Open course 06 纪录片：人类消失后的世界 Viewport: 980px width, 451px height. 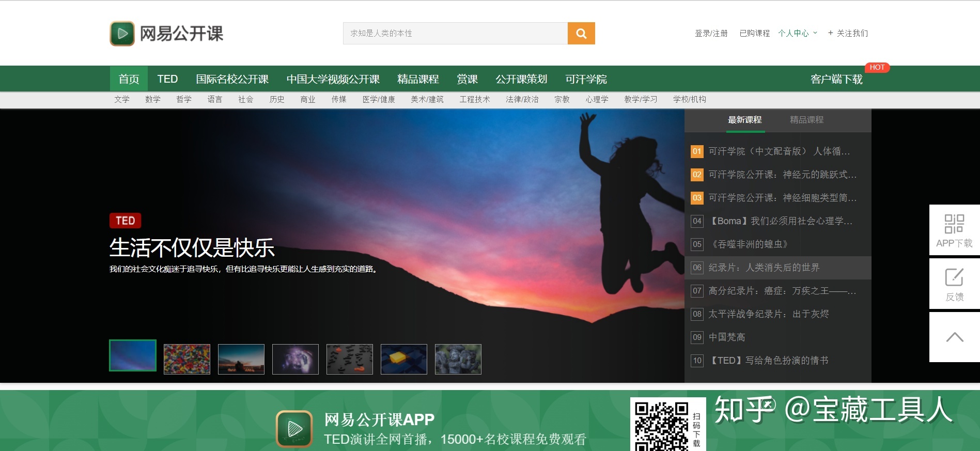coord(764,268)
